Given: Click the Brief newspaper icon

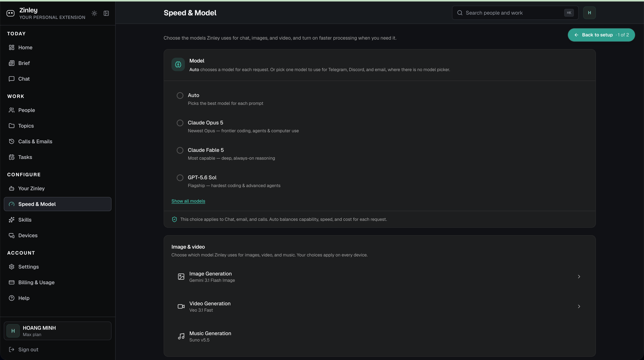Looking at the screenshot, I should (12, 63).
